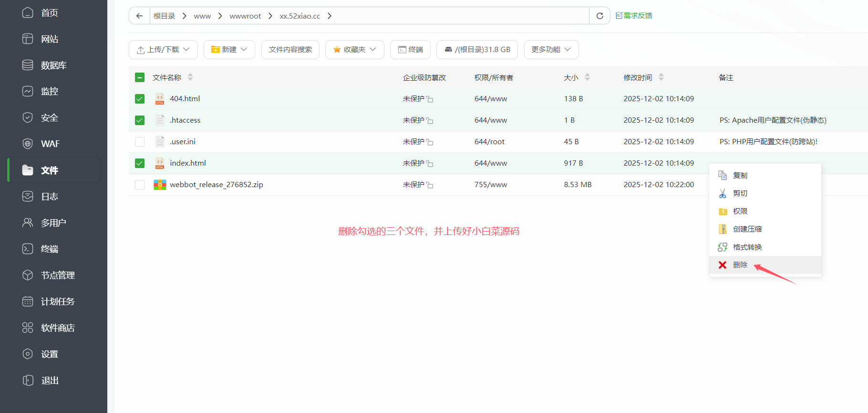Click the 软件商店 app store icon
Viewport: 868px width, 413px height.
coord(28,328)
